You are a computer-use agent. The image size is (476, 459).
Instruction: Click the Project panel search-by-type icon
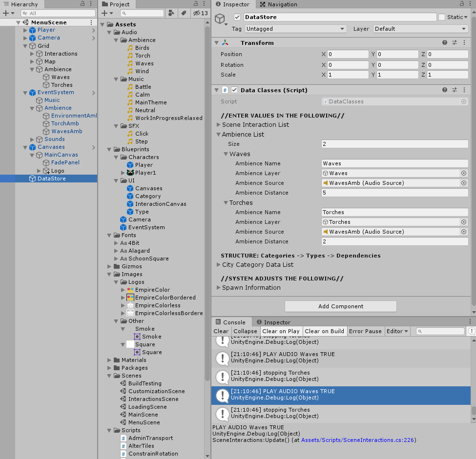coord(171,13)
